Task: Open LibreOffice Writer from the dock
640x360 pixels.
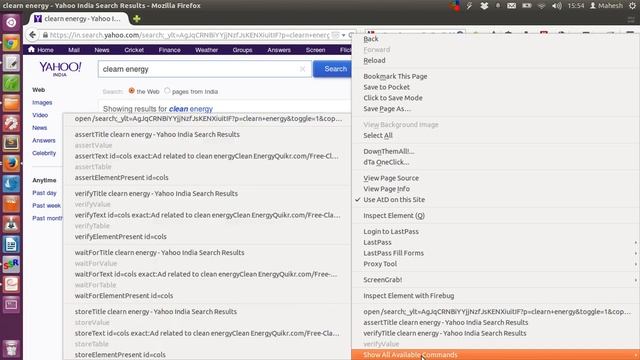Action: coord(11,244)
